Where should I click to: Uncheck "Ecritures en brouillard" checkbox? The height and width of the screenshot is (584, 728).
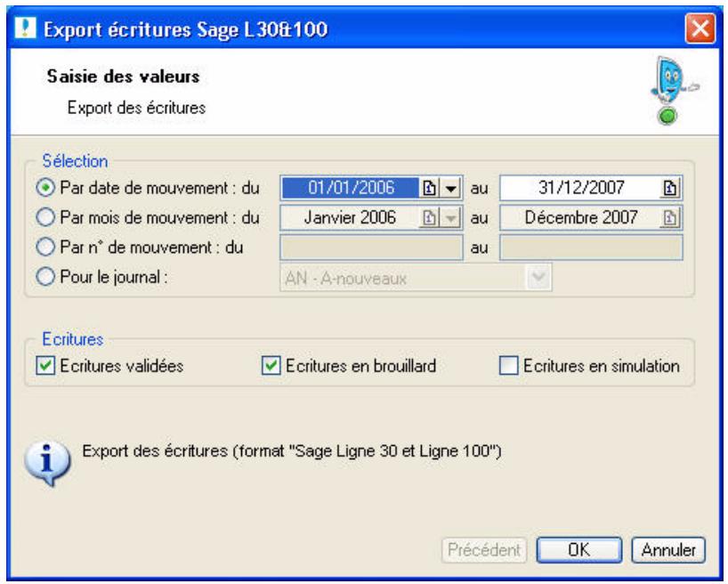271,366
